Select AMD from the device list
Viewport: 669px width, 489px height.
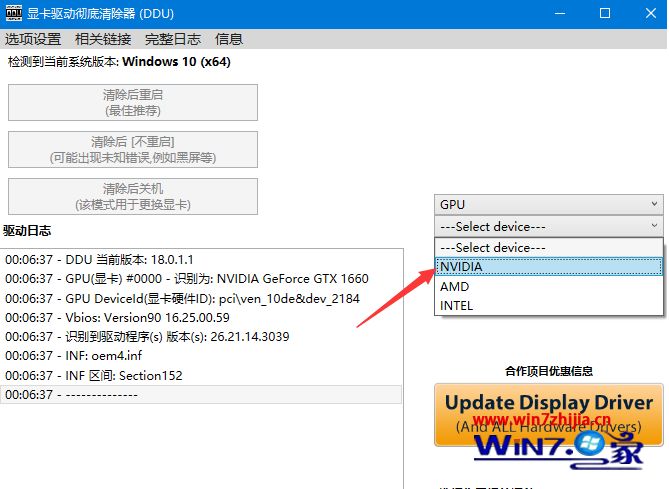coord(549,286)
